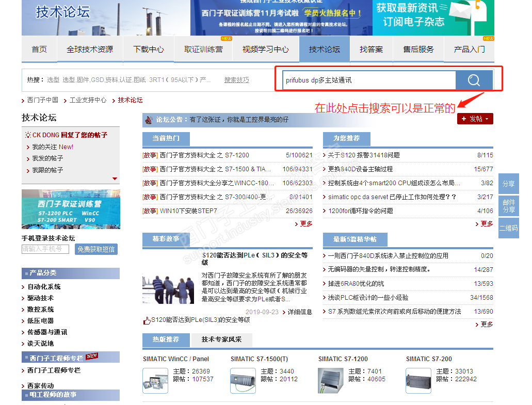Open the 我跟的帖子 link
Screen dimensions: 532x405
[47, 170]
